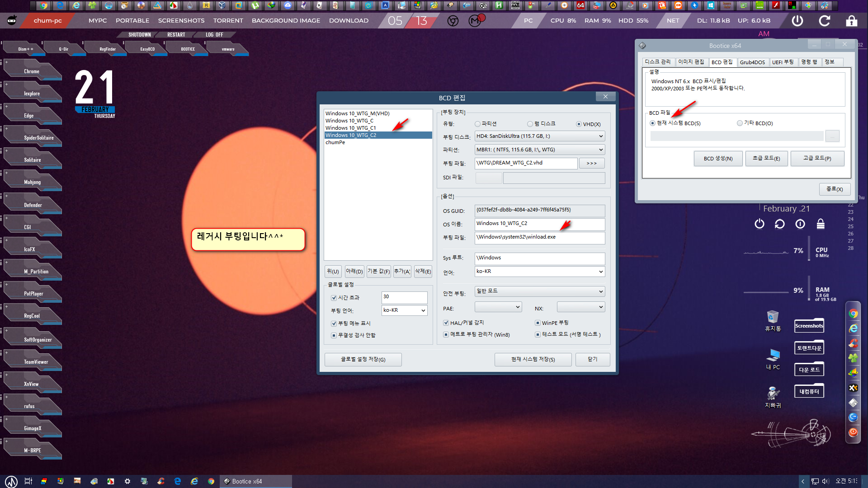The image size is (868, 488).
Task: Click the widget shutdown power icon
Action: (x=759, y=224)
